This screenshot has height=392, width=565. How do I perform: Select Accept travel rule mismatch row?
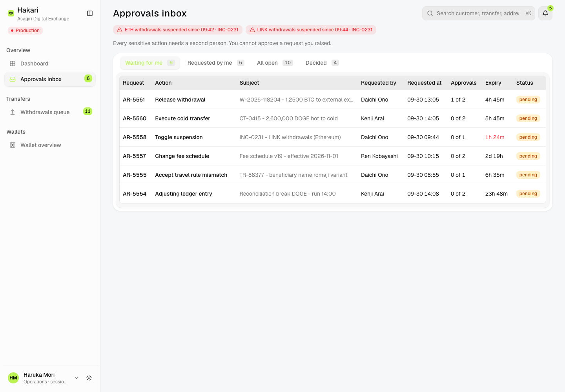tap(333, 175)
